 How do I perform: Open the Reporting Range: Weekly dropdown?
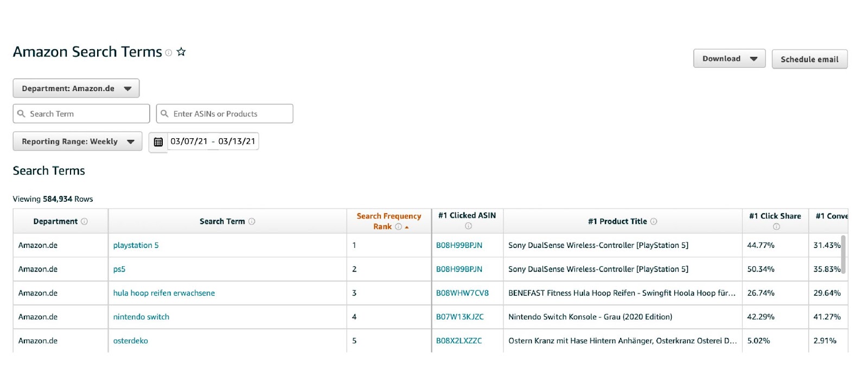pos(78,142)
